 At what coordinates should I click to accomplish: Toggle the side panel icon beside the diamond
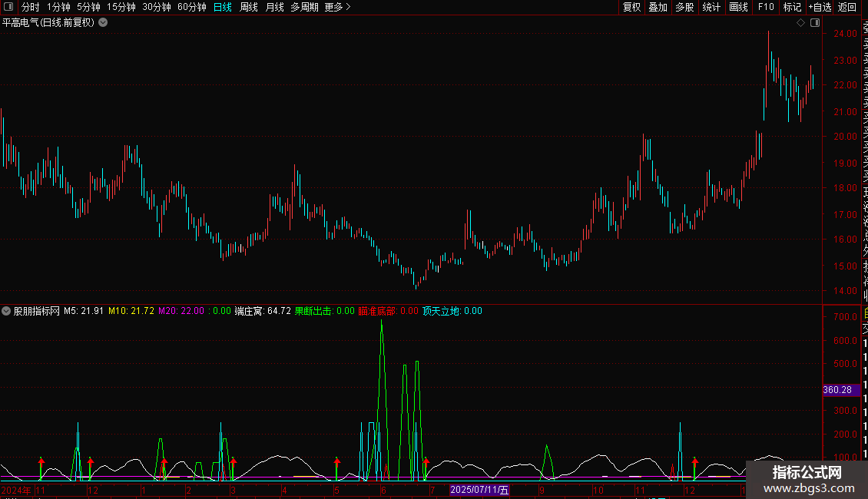815,23
